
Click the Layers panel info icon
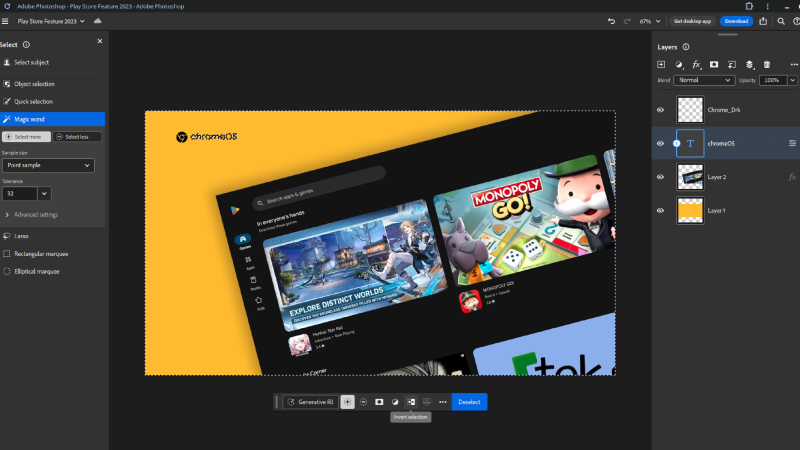[686, 47]
